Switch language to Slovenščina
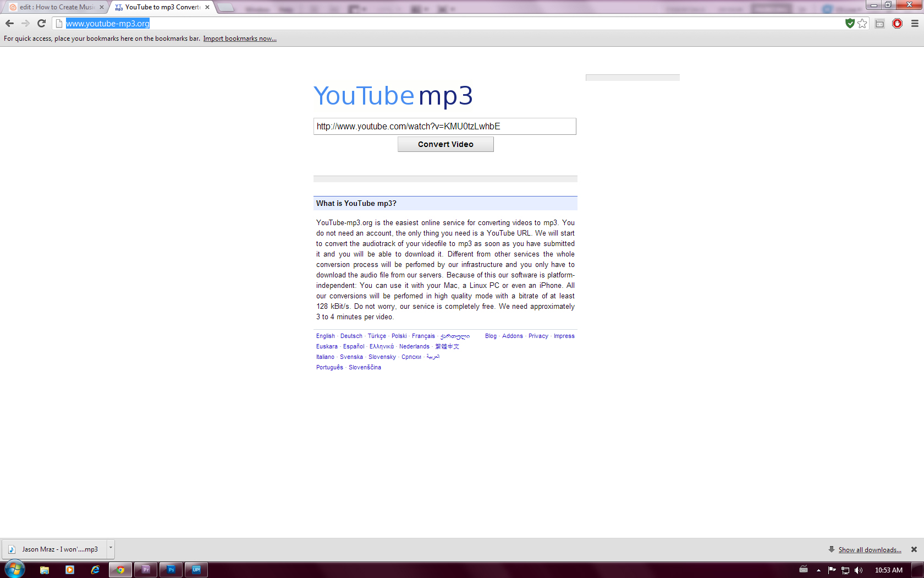 click(365, 367)
